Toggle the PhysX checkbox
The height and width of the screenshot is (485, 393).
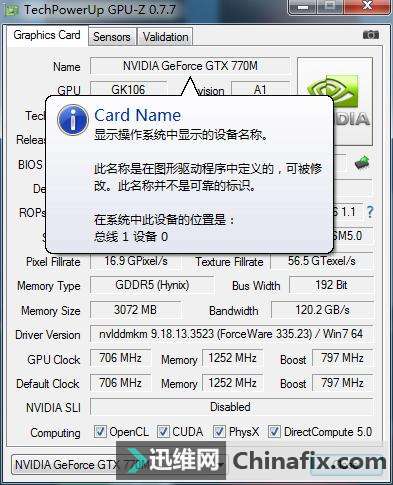coord(219,432)
